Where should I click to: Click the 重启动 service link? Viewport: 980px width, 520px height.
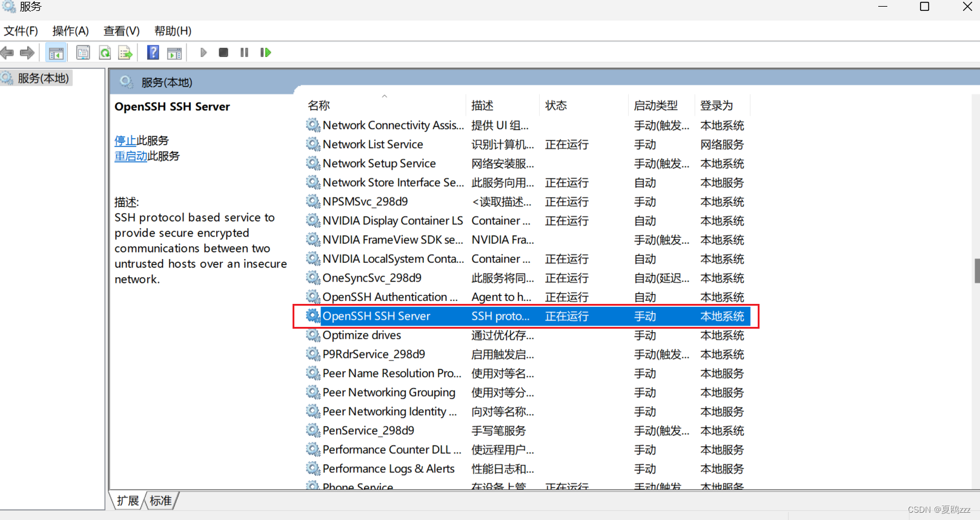(x=131, y=156)
